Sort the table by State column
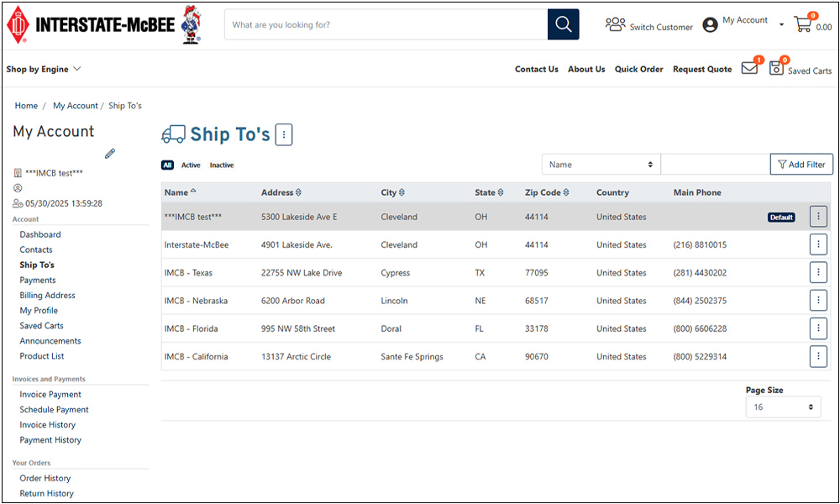This screenshot has height=504, width=840. (x=489, y=192)
